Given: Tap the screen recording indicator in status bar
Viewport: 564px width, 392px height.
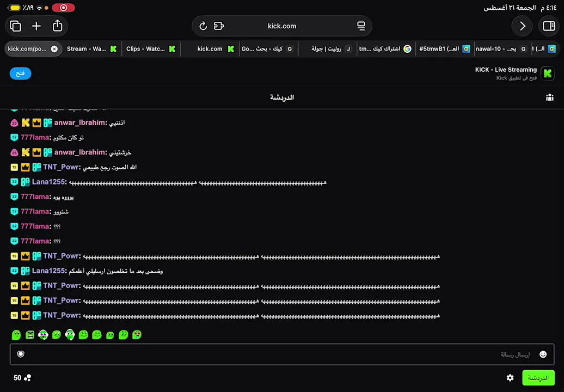Looking at the screenshot, I should click(63, 8).
